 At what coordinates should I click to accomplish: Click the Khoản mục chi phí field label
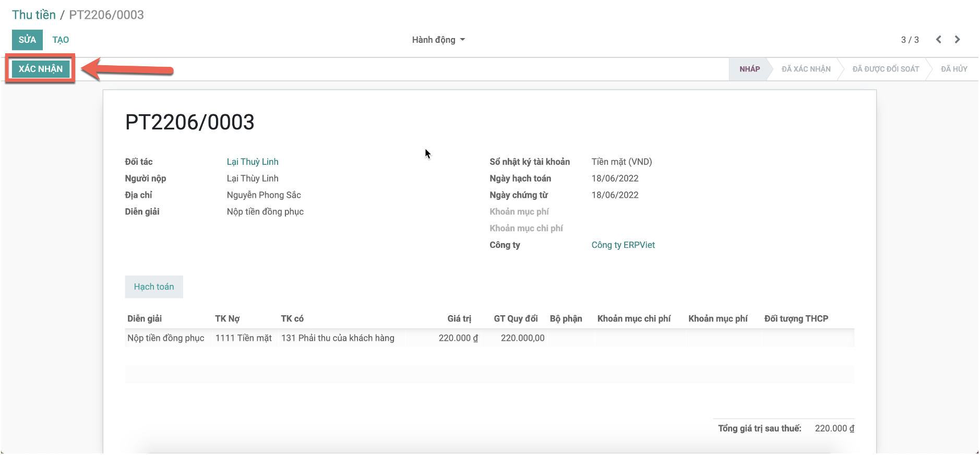tap(526, 229)
